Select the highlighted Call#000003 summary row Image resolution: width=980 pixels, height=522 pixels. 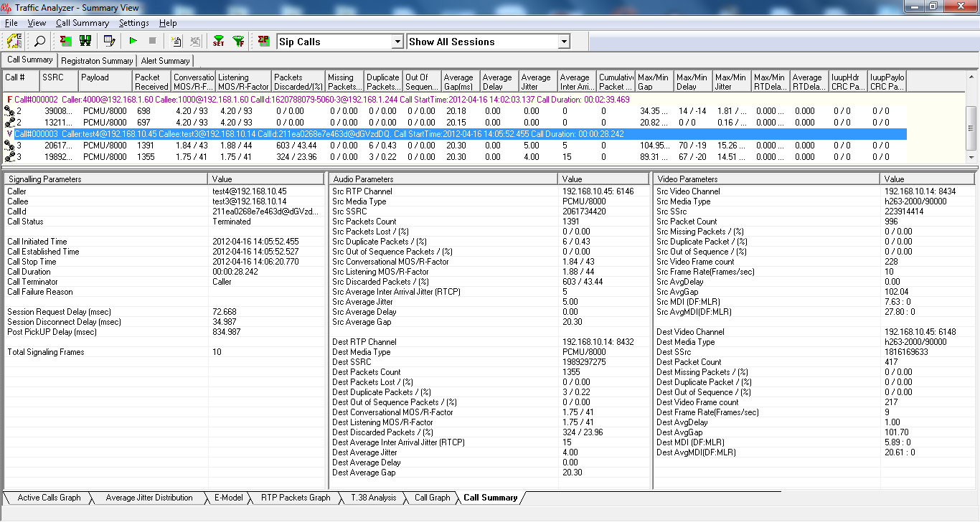point(460,134)
